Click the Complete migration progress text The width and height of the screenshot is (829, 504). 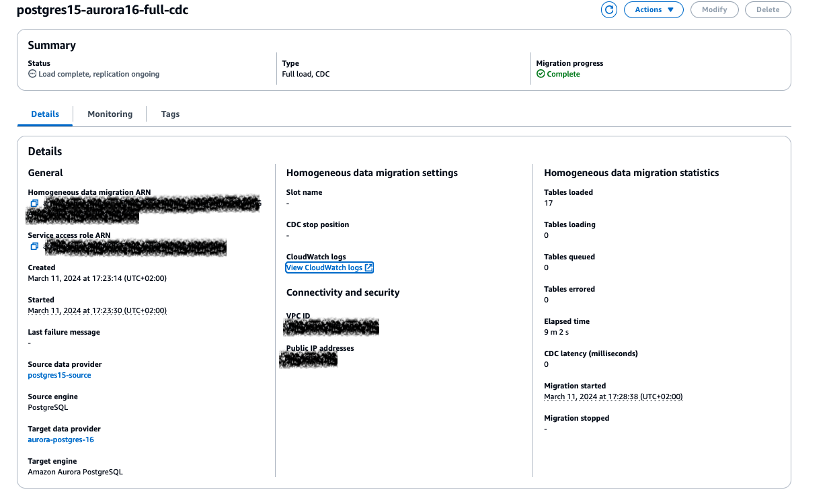(x=563, y=74)
